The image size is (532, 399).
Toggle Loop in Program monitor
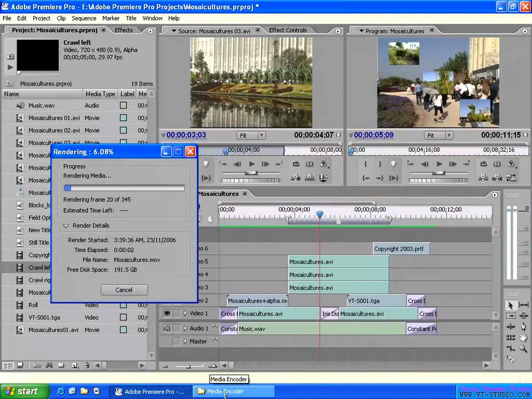tap(483, 164)
